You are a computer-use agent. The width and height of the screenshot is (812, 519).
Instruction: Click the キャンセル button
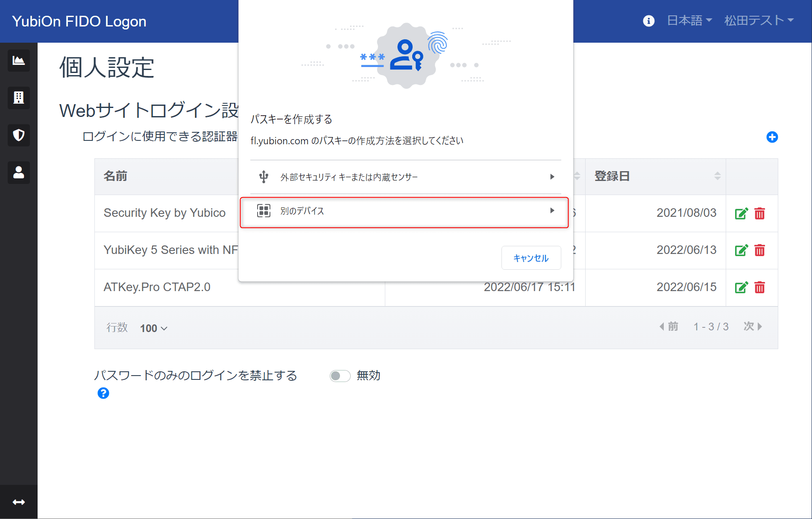click(531, 258)
